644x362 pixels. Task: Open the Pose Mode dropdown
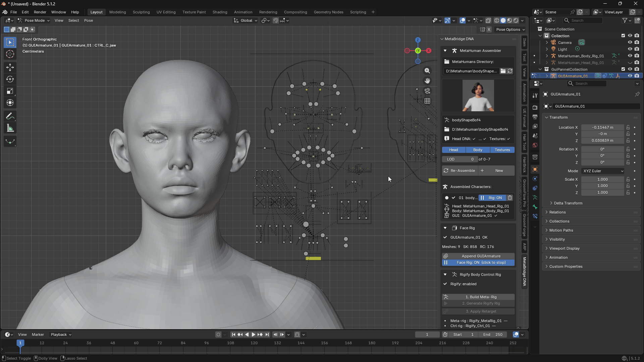[34, 20]
